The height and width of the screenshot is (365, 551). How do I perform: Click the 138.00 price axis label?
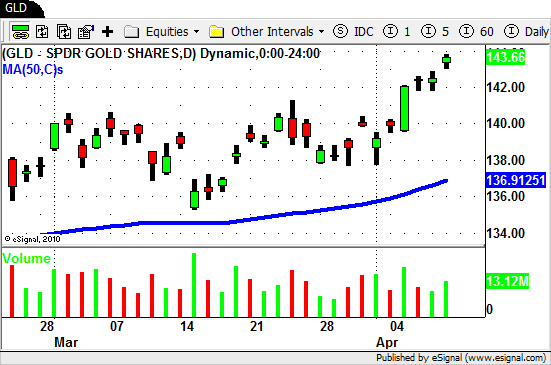[x=505, y=160]
